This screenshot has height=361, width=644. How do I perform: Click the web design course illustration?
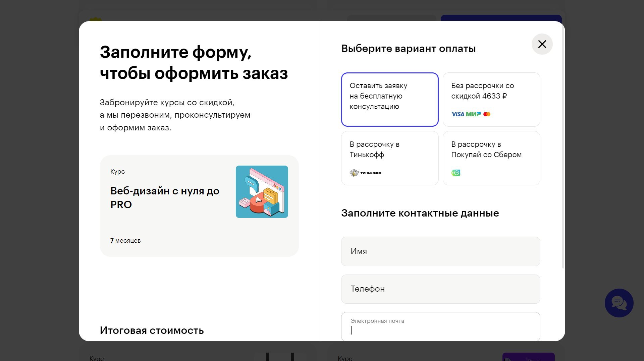(x=262, y=192)
